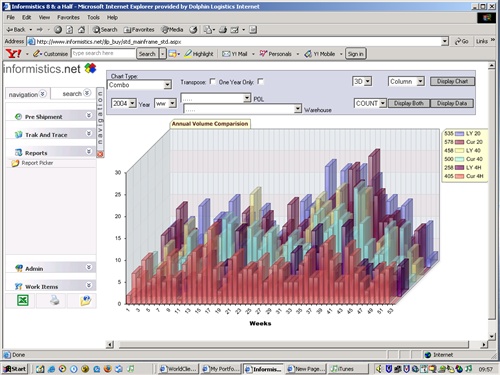Open the Chart Type Combo dropdown

[139, 85]
